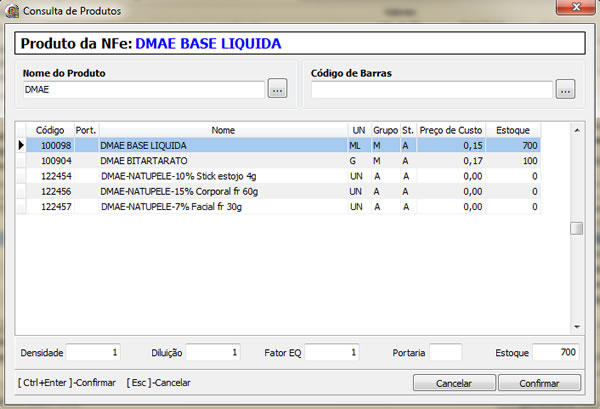Click the bottom Estoque field showing 700
600x409 pixels.
[556, 352]
